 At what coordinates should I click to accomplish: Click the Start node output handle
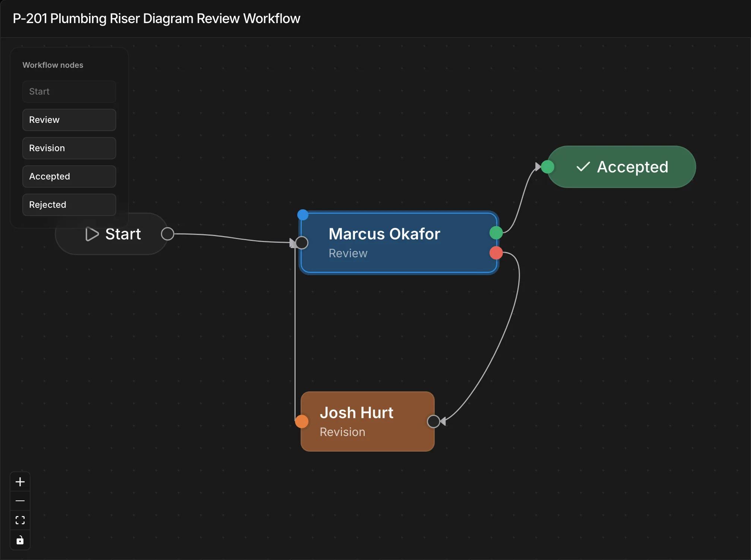click(x=168, y=234)
